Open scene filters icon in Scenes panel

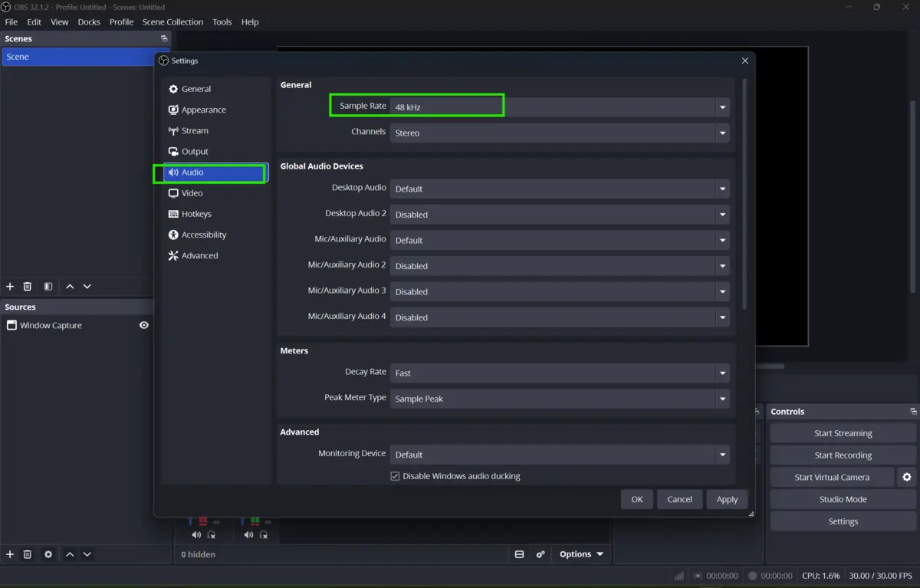[x=48, y=287]
